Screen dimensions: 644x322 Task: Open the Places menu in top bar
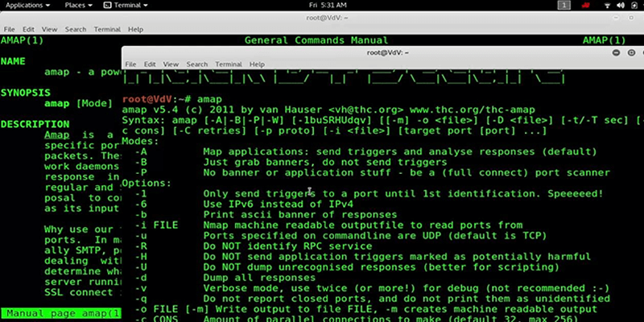(77, 5)
